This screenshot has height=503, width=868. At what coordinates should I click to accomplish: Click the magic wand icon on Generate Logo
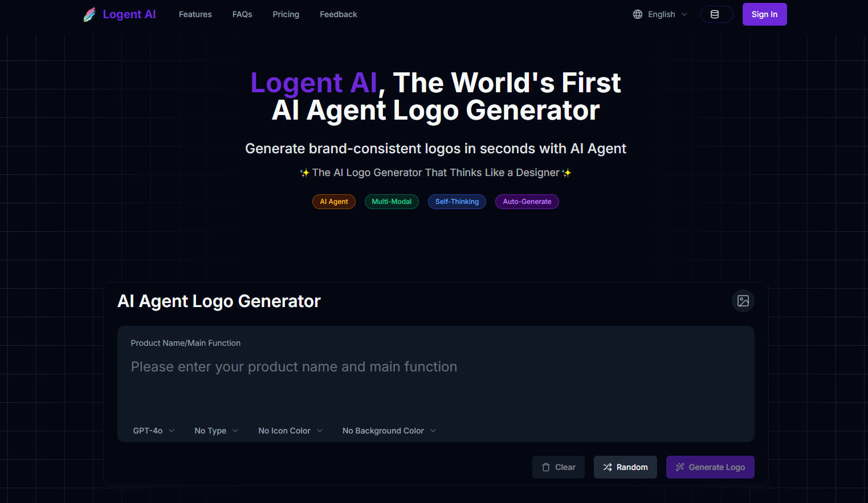tap(679, 467)
